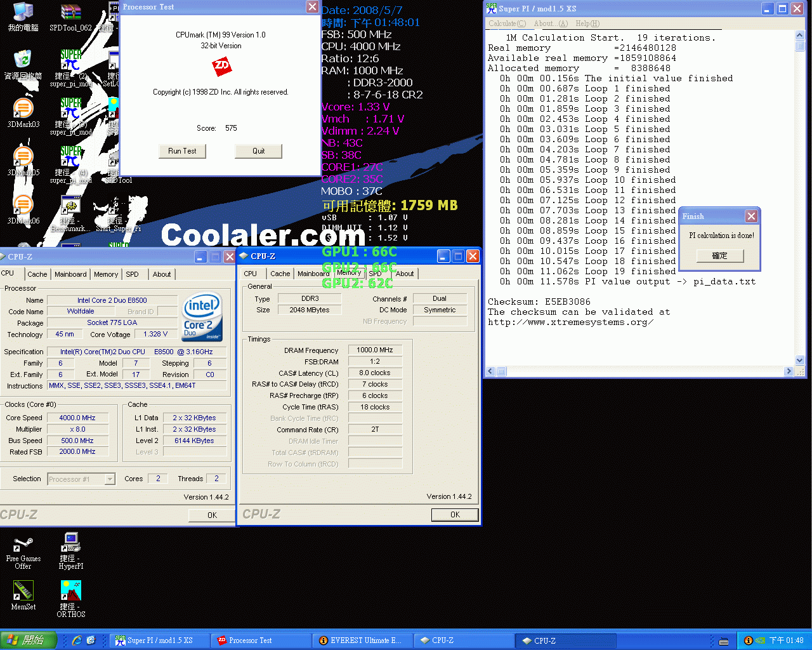This screenshot has height=650, width=812.
Task: Click right arrow of Super PI horizontal scrollbar
Action: point(789,371)
